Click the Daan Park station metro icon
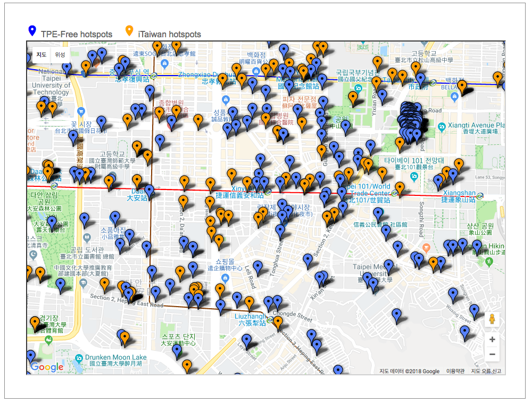 (x=54, y=186)
